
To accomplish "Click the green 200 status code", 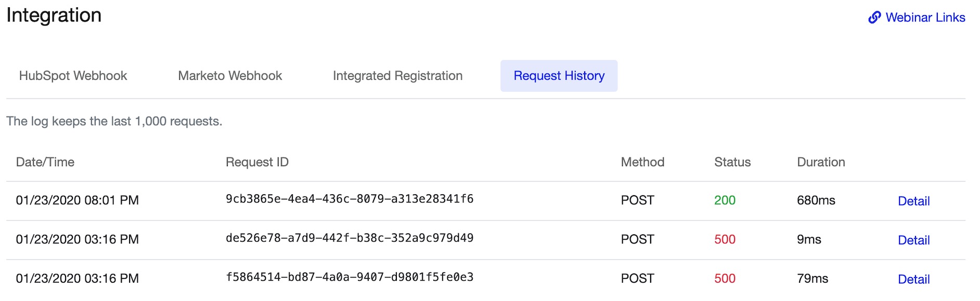I will (x=725, y=200).
